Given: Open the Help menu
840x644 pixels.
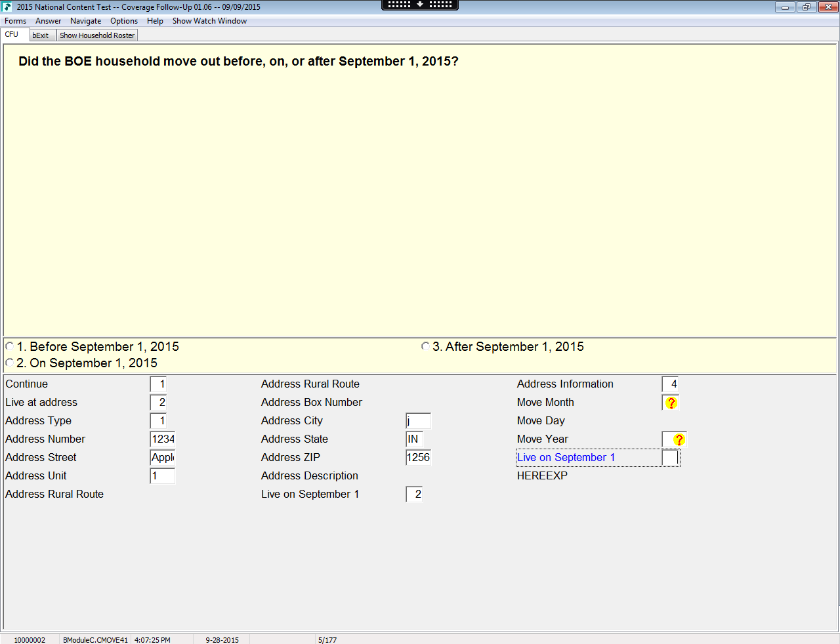Looking at the screenshot, I should (155, 21).
